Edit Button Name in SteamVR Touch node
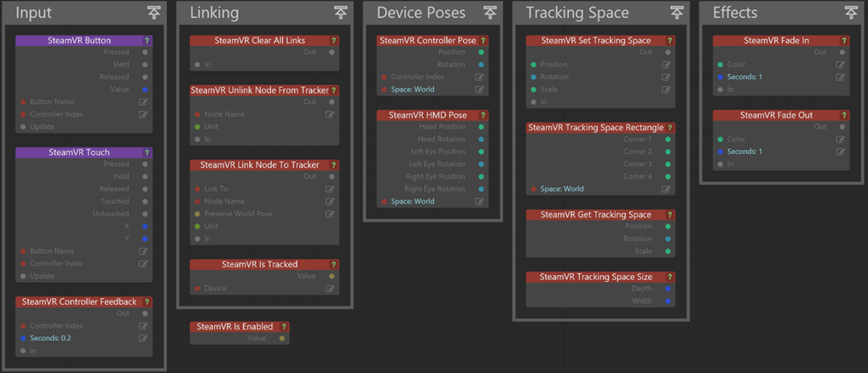The height and width of the screenshot is (373, 868). pos(143,251)
